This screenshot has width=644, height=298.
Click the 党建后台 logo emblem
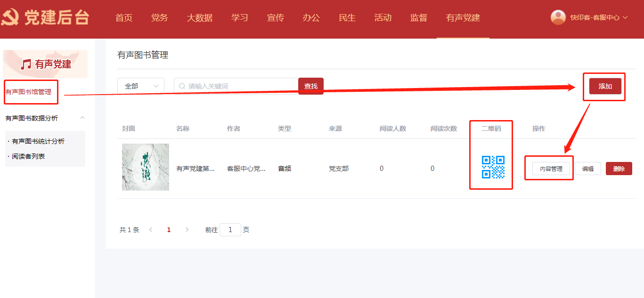(x=10, y=18)
